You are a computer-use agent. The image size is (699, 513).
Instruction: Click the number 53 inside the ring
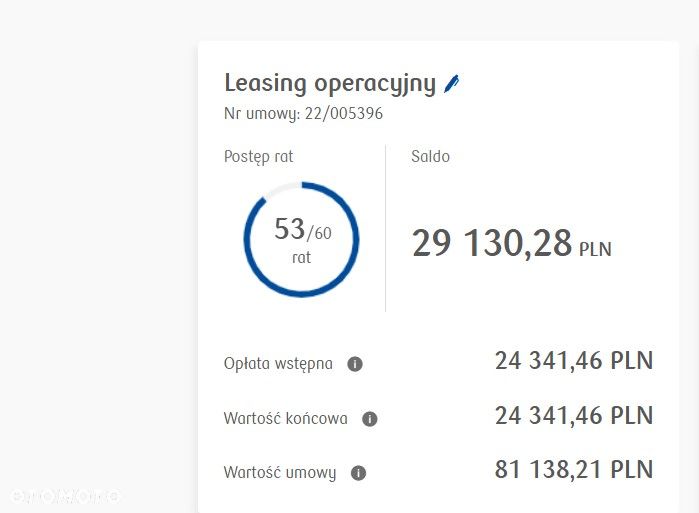pos(290,229)
